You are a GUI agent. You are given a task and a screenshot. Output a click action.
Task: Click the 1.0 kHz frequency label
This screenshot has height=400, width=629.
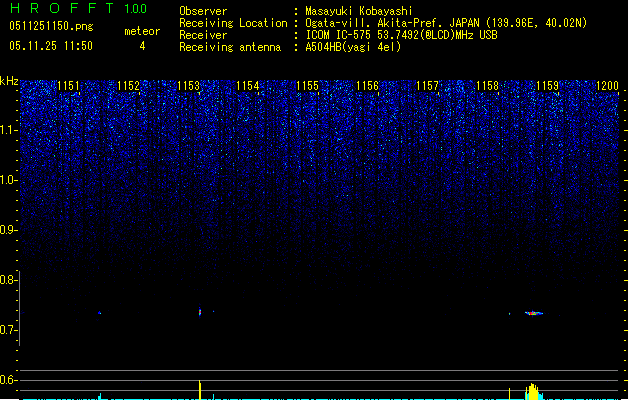click(x=9, y=180)
